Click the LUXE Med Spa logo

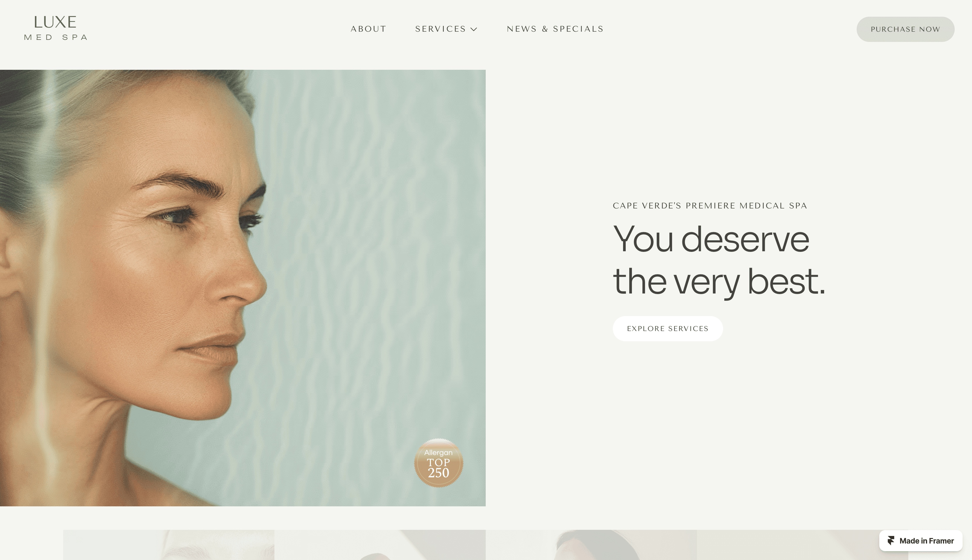(x=56, y=28)
